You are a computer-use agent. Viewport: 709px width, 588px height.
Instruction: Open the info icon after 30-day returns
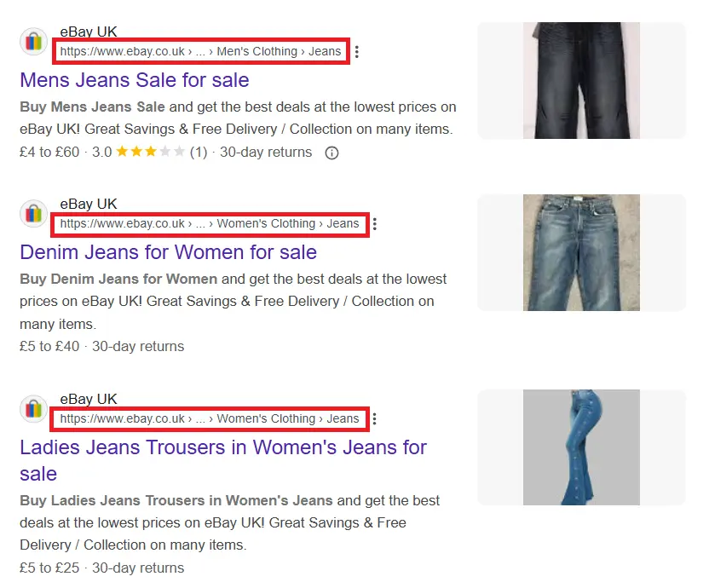331,153
